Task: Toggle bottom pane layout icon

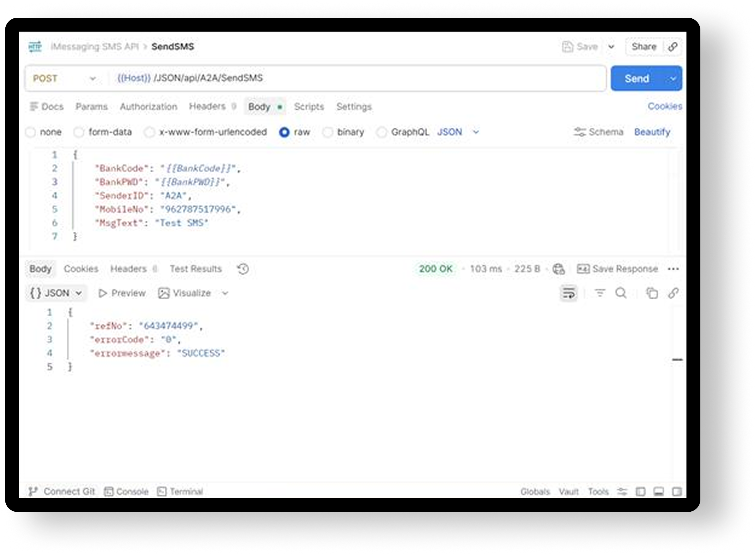Action: (659, 491)
